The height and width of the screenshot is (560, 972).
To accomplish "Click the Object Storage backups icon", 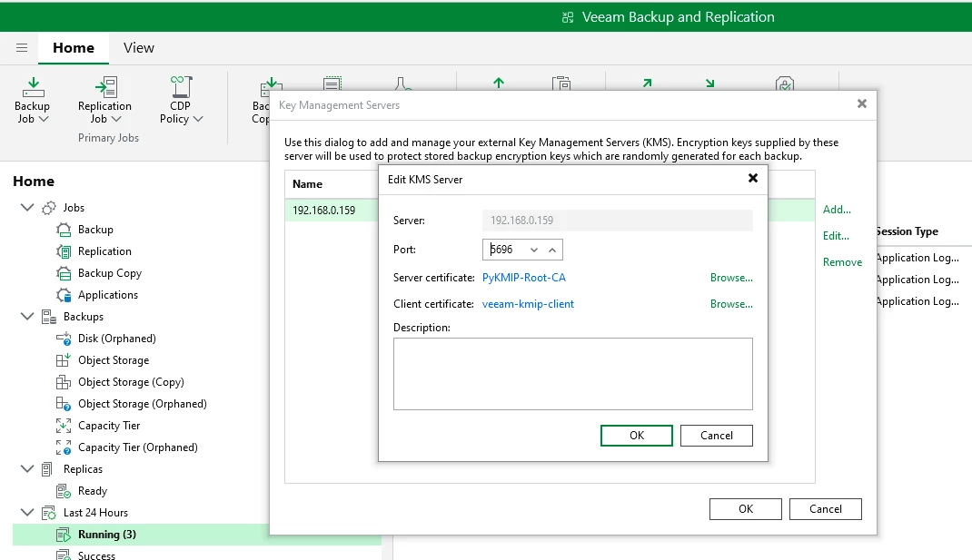I will tap(64, 360).
